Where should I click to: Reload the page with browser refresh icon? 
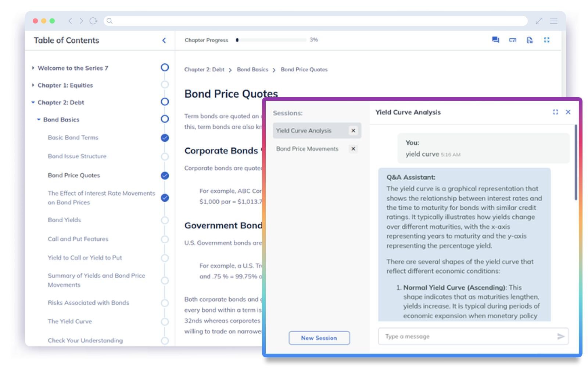93,21
